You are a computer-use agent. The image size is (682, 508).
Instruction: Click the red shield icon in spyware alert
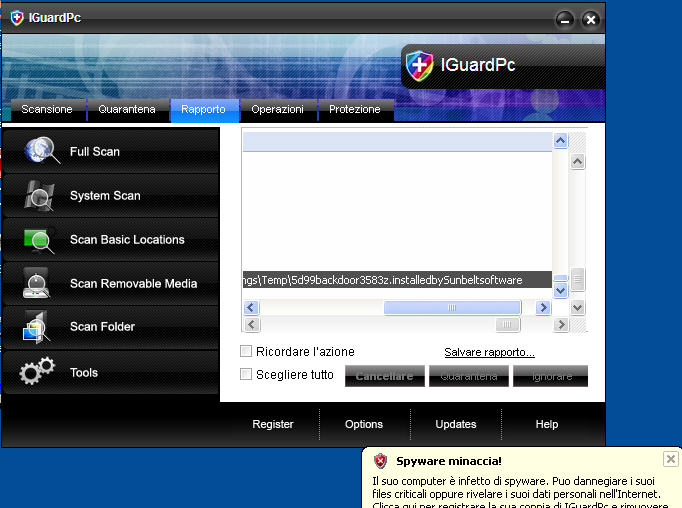(380, 461)
